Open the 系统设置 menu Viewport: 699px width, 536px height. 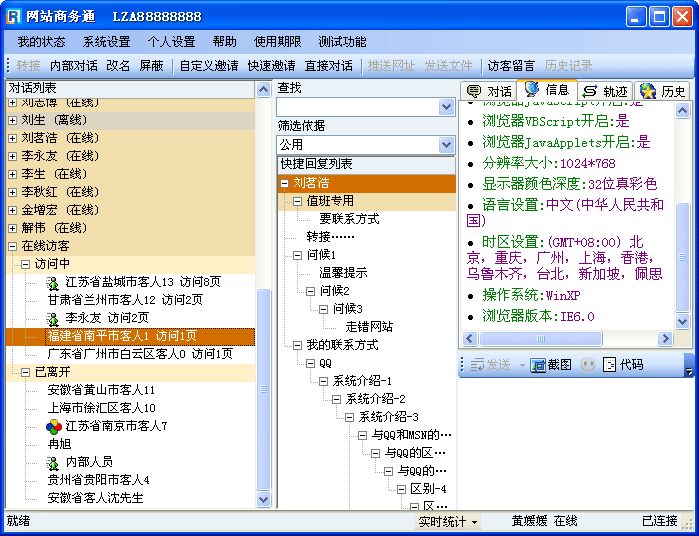107,42
